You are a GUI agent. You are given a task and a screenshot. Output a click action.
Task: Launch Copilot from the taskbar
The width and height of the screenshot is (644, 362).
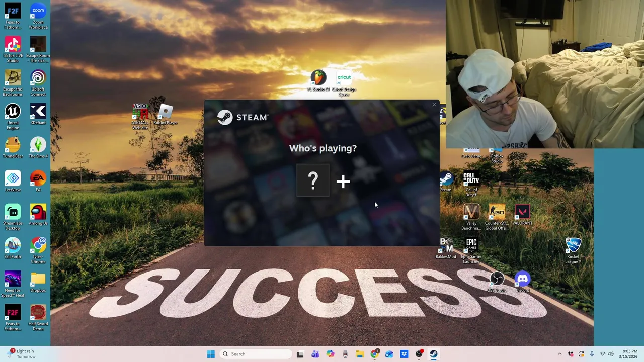(330, 354)
